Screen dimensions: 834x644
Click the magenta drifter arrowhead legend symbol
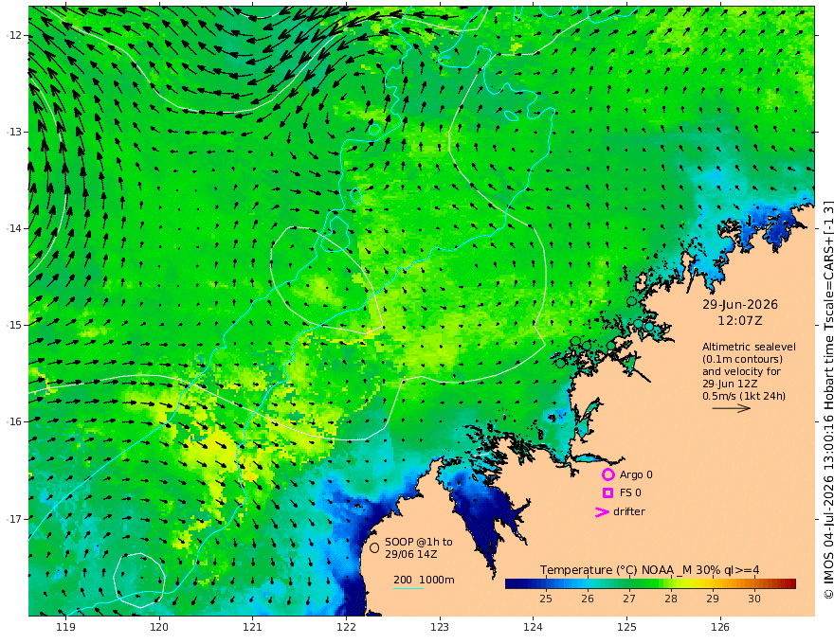602,512
